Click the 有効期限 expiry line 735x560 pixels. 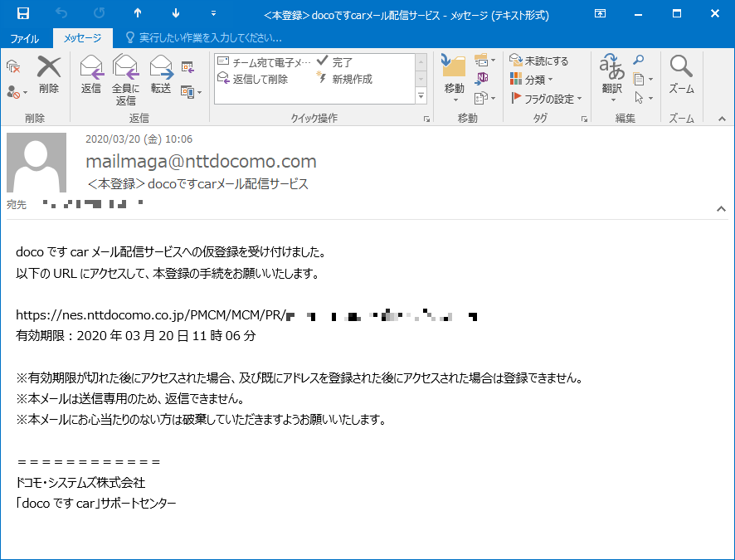136,336
